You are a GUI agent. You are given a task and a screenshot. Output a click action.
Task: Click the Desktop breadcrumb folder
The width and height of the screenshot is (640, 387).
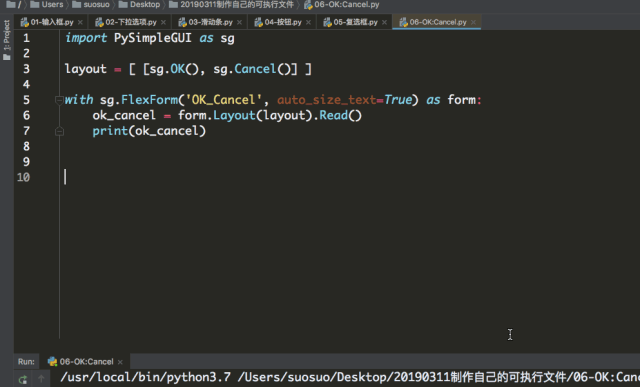pos(139,4)
